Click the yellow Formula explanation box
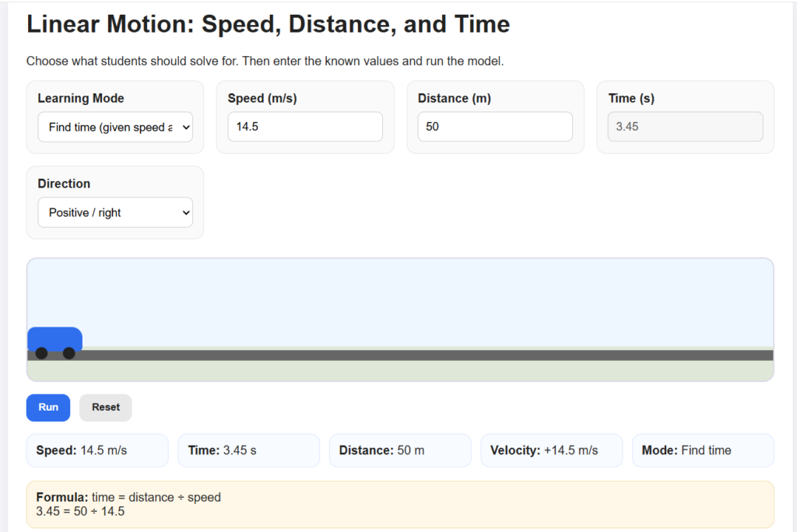The image size is (797, 532). (x=400, y=504)
